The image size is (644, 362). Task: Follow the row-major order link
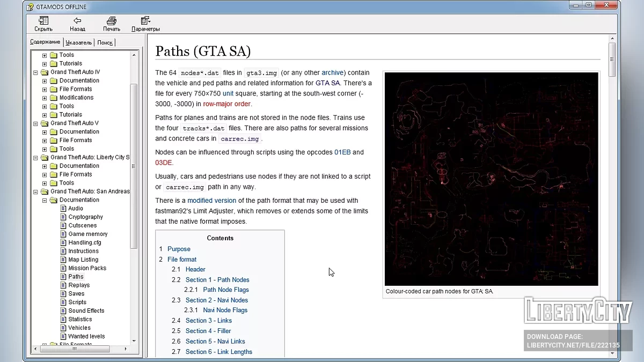click(226, 104)
